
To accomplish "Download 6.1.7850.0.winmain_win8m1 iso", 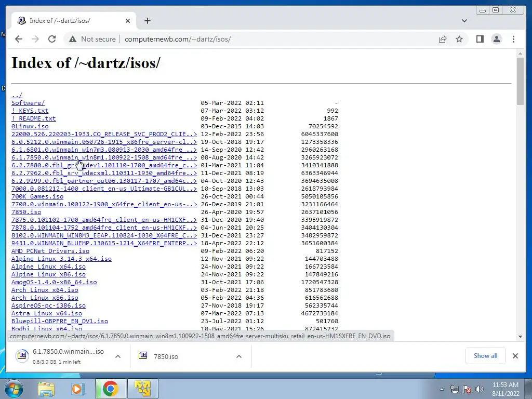I will [x=104, y=157].
